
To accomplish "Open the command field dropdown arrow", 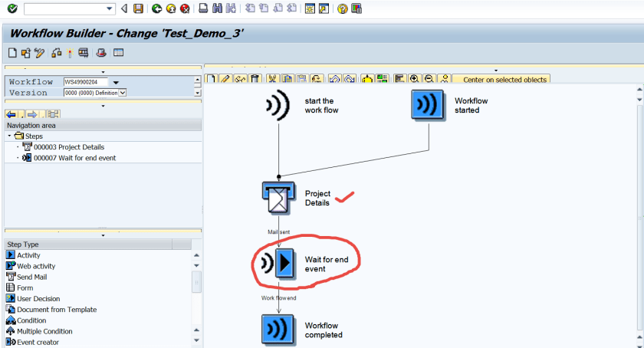I will [110, 8].
